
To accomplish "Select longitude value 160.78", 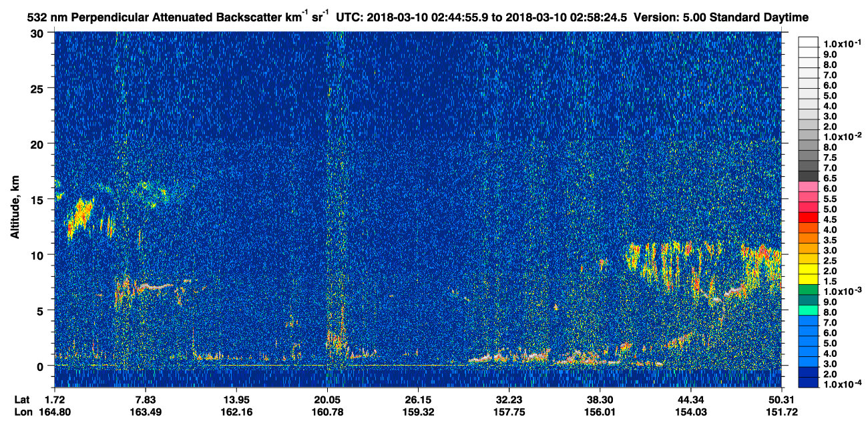I will point(327,412).
